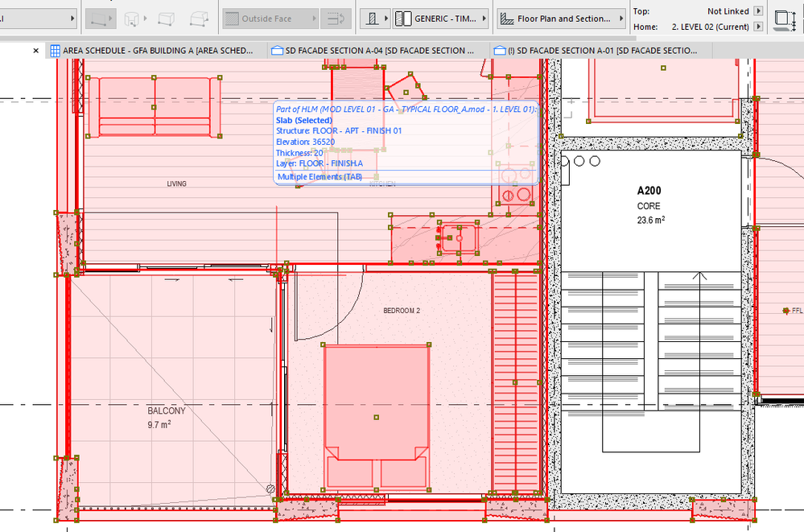Select the A200 CORE zone stamp

649,205
